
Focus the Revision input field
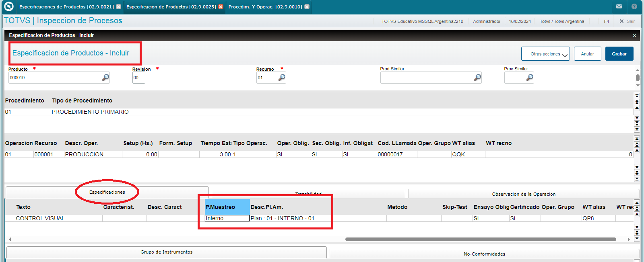[139, 78]
